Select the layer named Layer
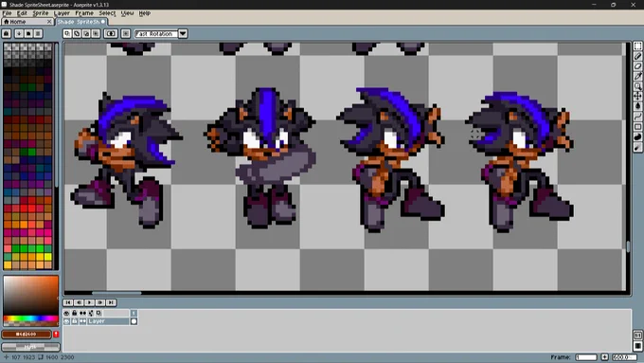644x363 pixels. coord(108,321)
